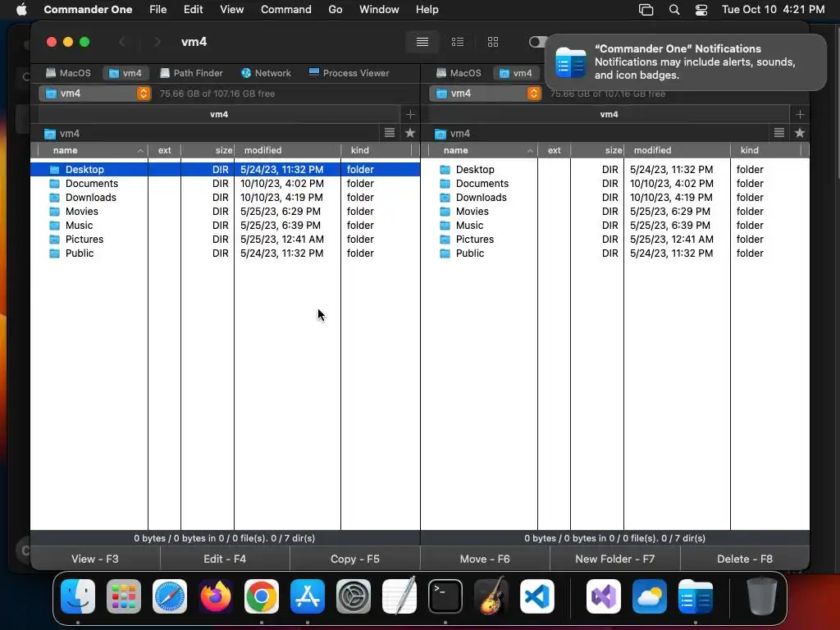This screenshot has height=630, width=840.
Task: Click the View - F3 button
Action: point(95,559)
